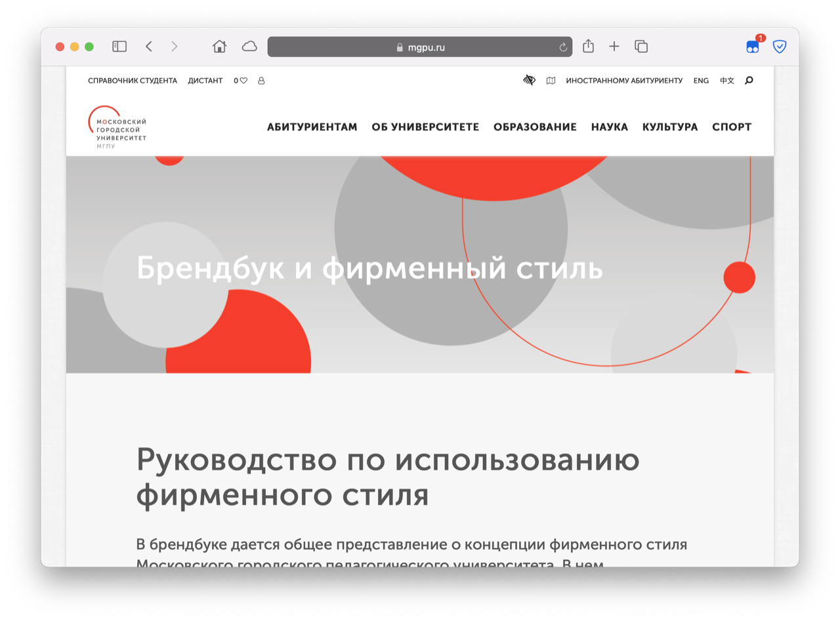Image resolution: width=840 pixels, height=621 pixels.
Task: Open the КУЛЬТУРА menu
Action: (670, 127)
